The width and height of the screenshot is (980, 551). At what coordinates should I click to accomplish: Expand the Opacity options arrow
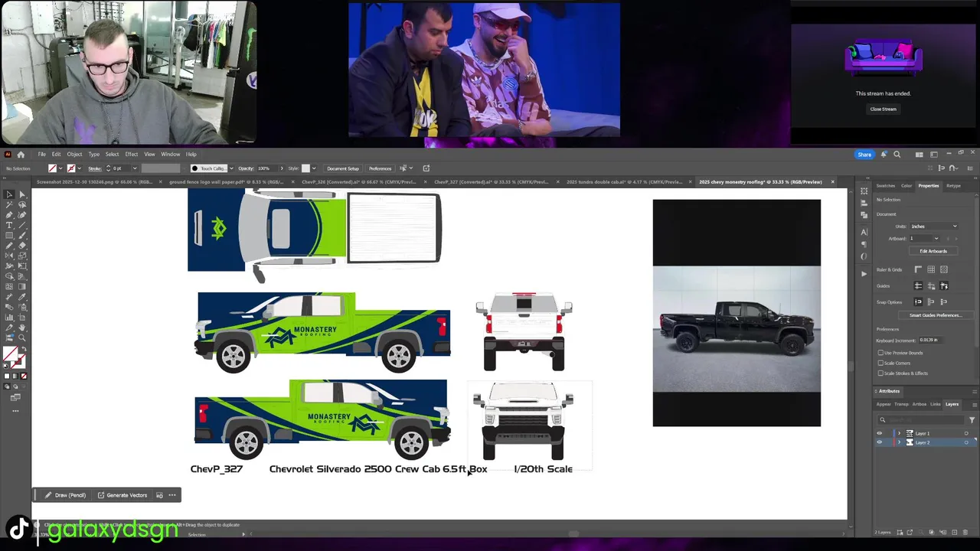click(282, 168)
